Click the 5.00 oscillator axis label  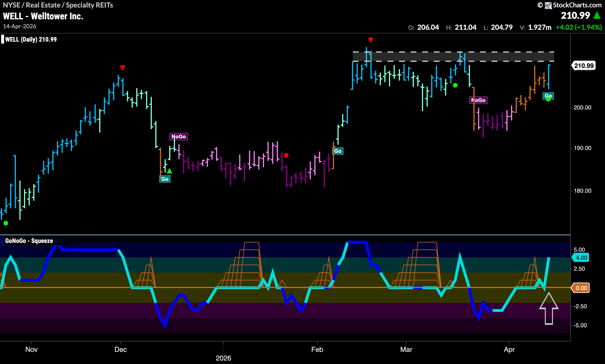coord(579,250)
